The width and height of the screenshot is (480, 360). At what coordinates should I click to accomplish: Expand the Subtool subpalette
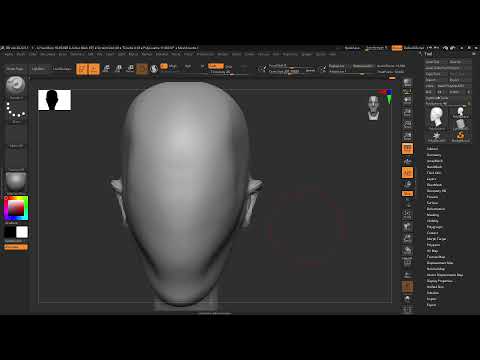(432, 149)
